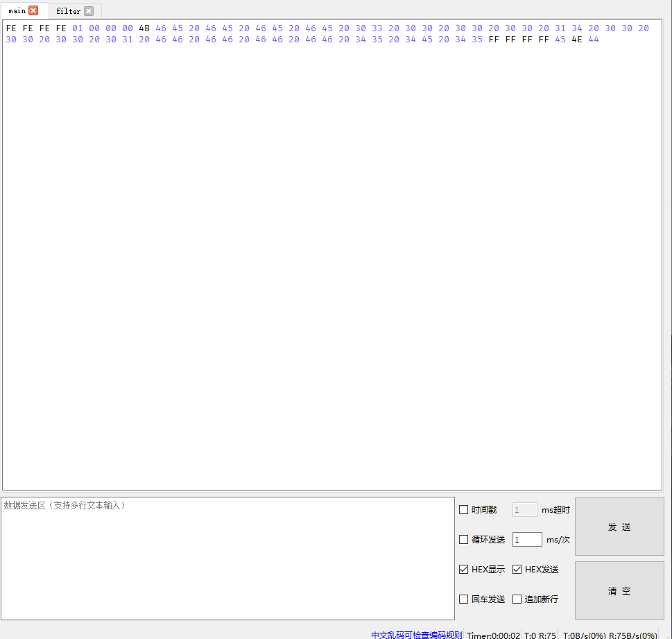Image resolution: width=672 pixels, height=639 pixels.
Task: Enable 回车发送 send-on-enter option
Action: click(x=463, y=599)
